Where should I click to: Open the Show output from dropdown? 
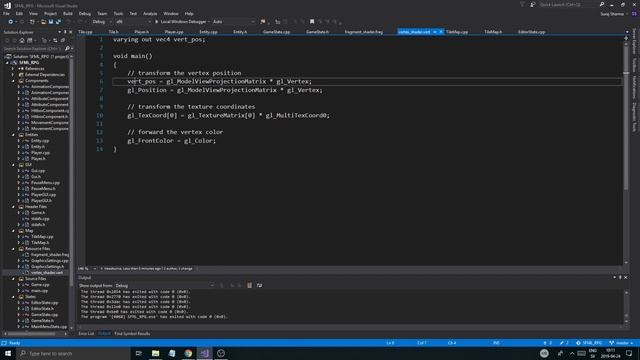click(164, 285)
